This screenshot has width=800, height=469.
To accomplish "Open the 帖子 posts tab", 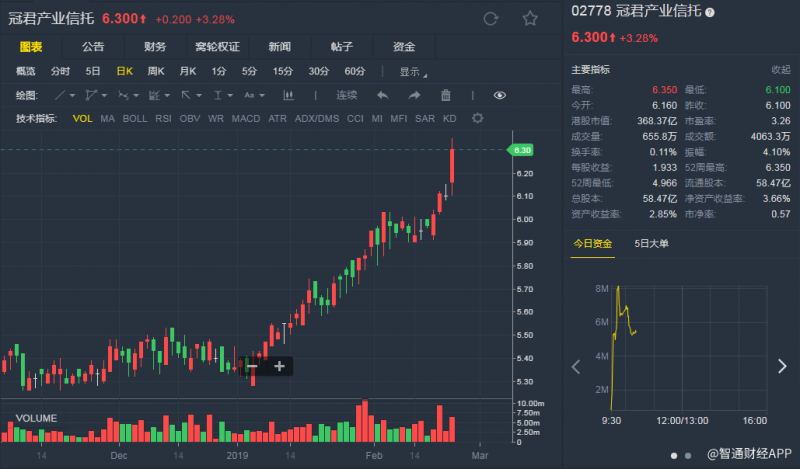I will tap(342, 47).
